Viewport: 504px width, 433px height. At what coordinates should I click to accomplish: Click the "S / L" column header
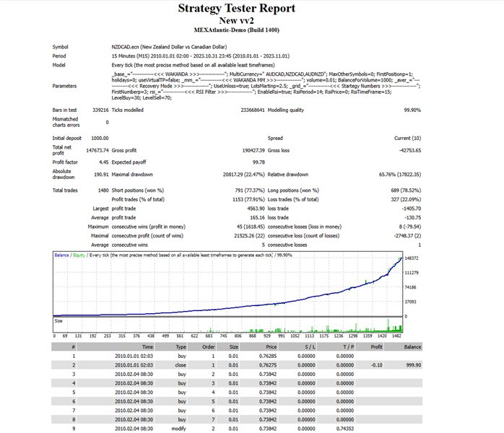pos(310,347)
